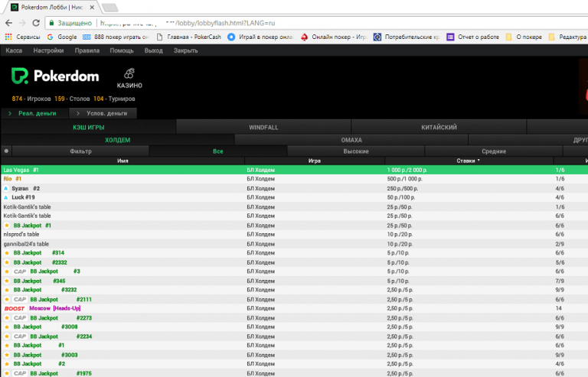588x377 pixels.
Task: Show Все stakes filter
Action: coord(218,151)
